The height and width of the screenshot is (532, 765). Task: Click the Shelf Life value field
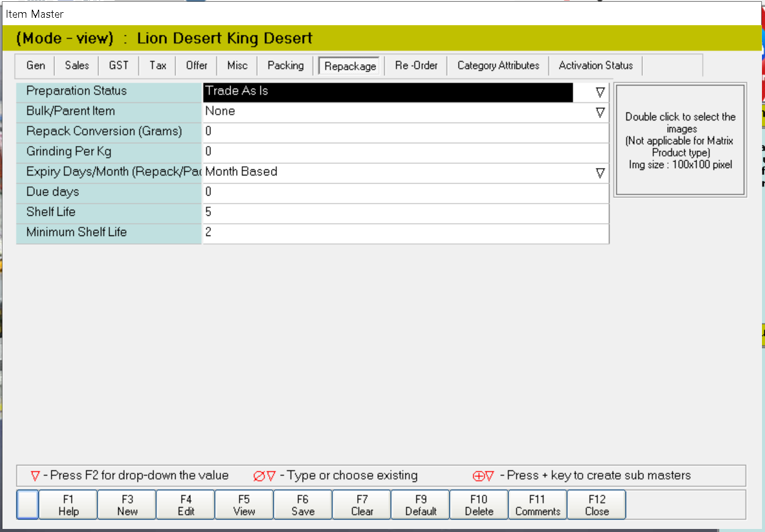point(405,213)
